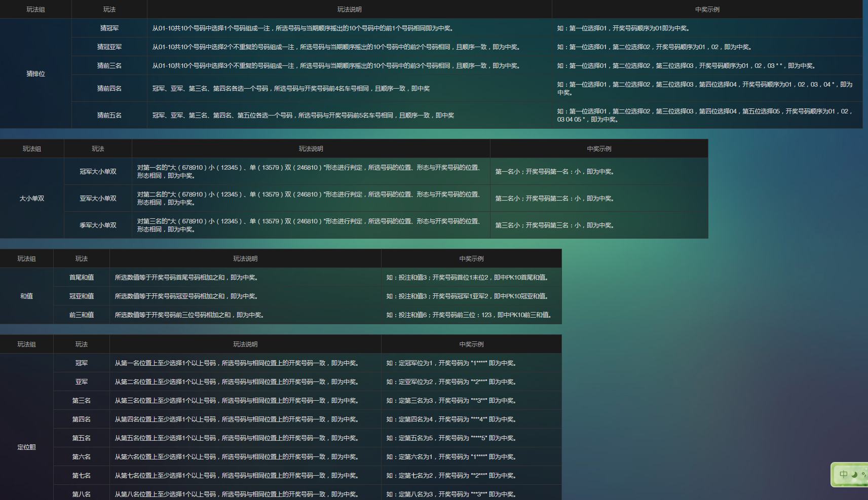868x500 pixels.
Task: Click the "中奖示例" header of the 定位胆 table
Action: (471, 344)
